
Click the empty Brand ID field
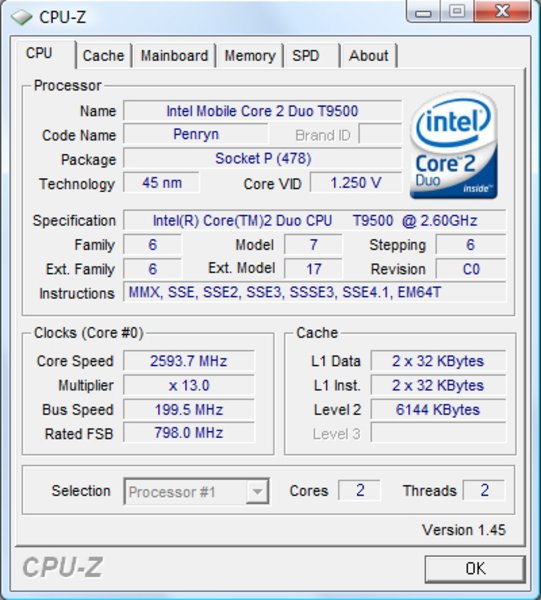[380, 134]
